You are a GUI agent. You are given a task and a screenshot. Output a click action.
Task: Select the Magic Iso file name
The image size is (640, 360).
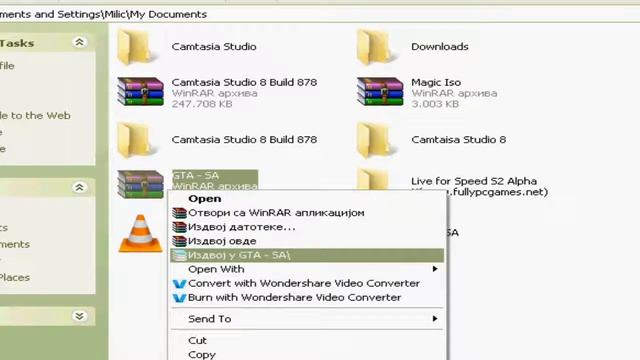point(436,82)
